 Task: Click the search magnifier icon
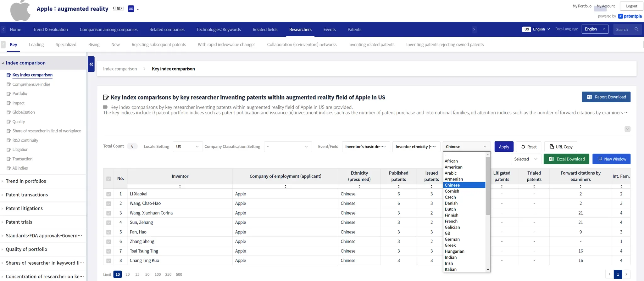click(636, 29)
